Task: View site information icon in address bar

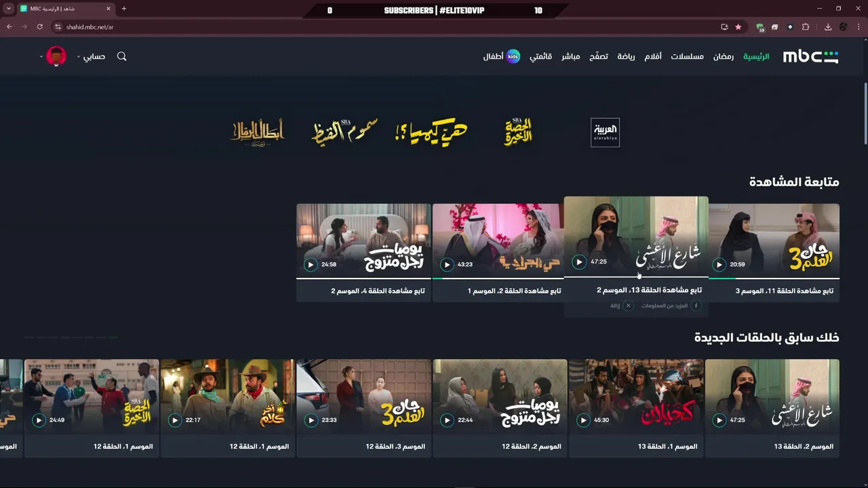Action: pos(58,27)
